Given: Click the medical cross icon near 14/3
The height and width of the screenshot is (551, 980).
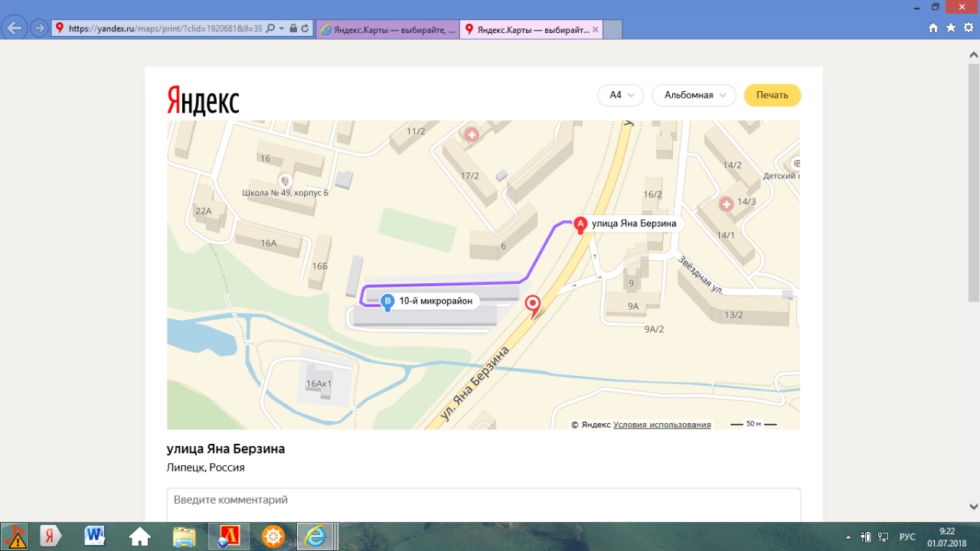Looking at the screenshot, I should click(726, 204).
